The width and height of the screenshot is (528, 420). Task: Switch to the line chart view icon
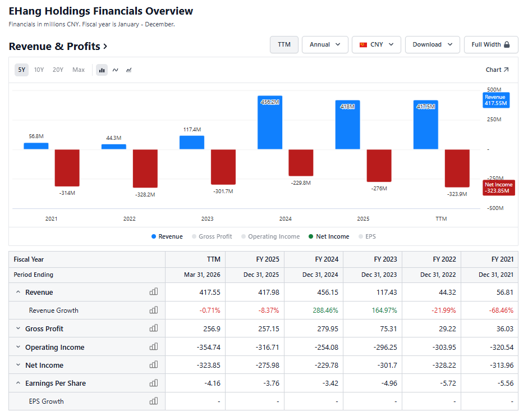[x=116, y=70]
